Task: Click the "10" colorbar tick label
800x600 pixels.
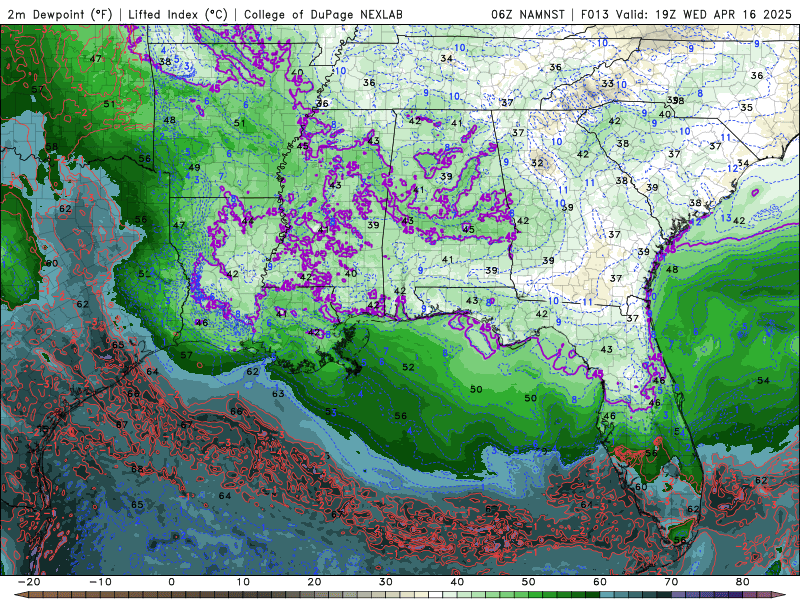Action: [x=243, y=582]
